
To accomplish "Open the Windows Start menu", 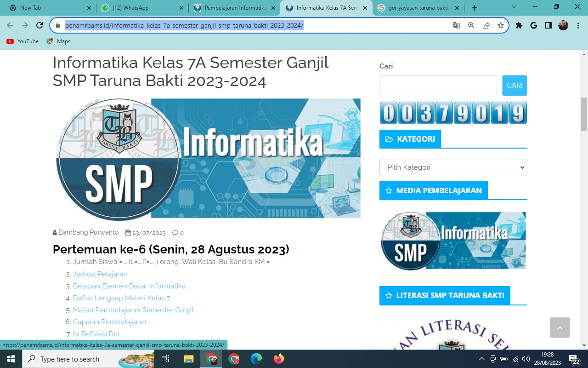I will tap(11, 359).
